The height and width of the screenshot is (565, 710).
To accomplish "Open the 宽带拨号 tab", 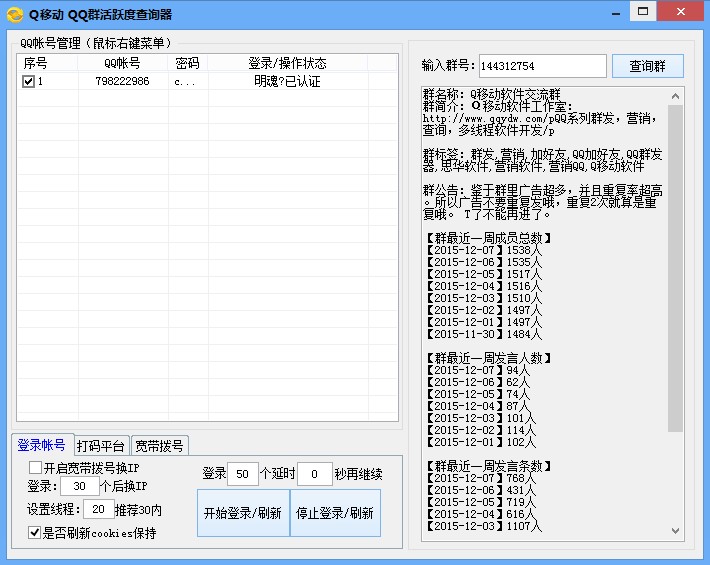I will pyautogui.click(x=159, y=446).
